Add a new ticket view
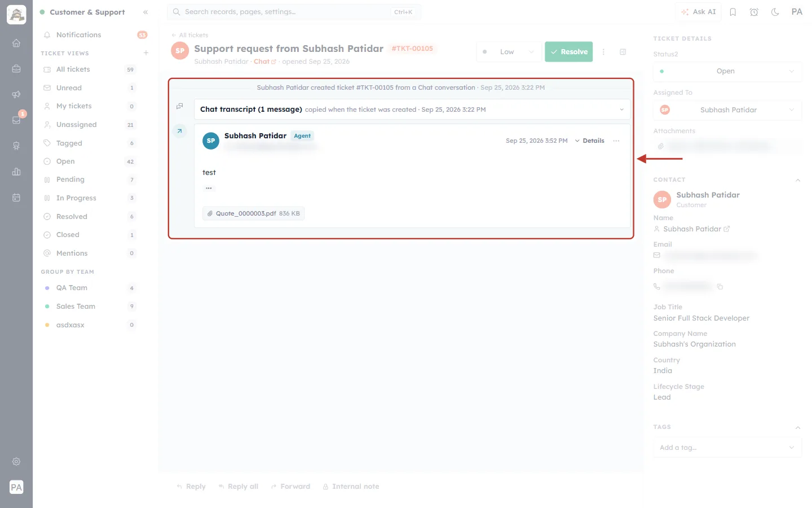This screenshot has height=508, width=812. tap(146, 53)
